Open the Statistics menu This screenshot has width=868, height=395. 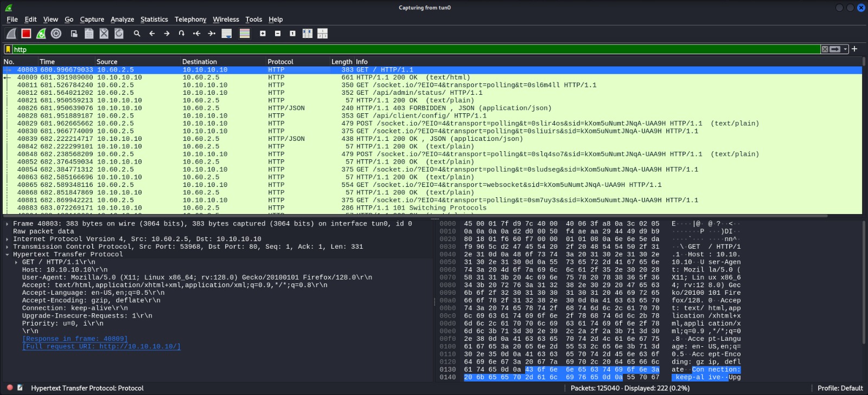[154, 20]
